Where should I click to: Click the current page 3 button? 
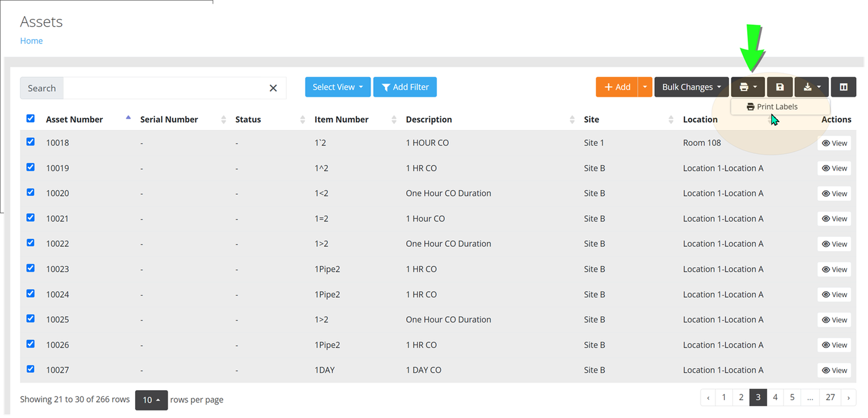[758, 398]
